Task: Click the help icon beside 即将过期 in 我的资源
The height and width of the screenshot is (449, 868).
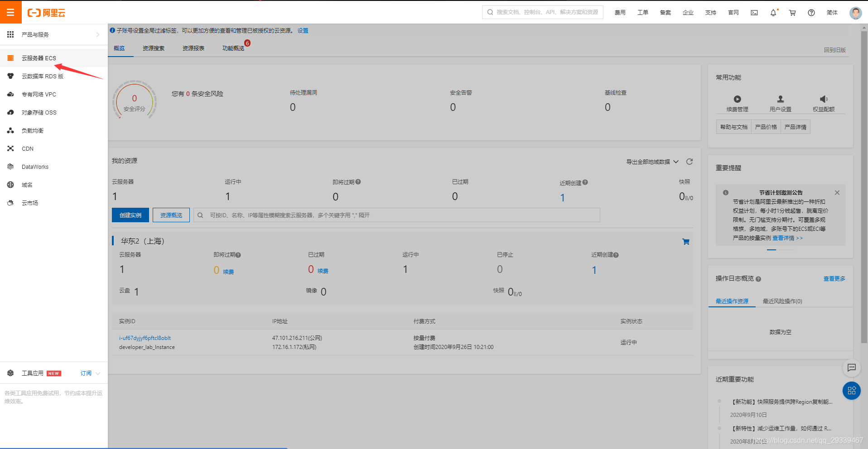Action: point(358,182)
